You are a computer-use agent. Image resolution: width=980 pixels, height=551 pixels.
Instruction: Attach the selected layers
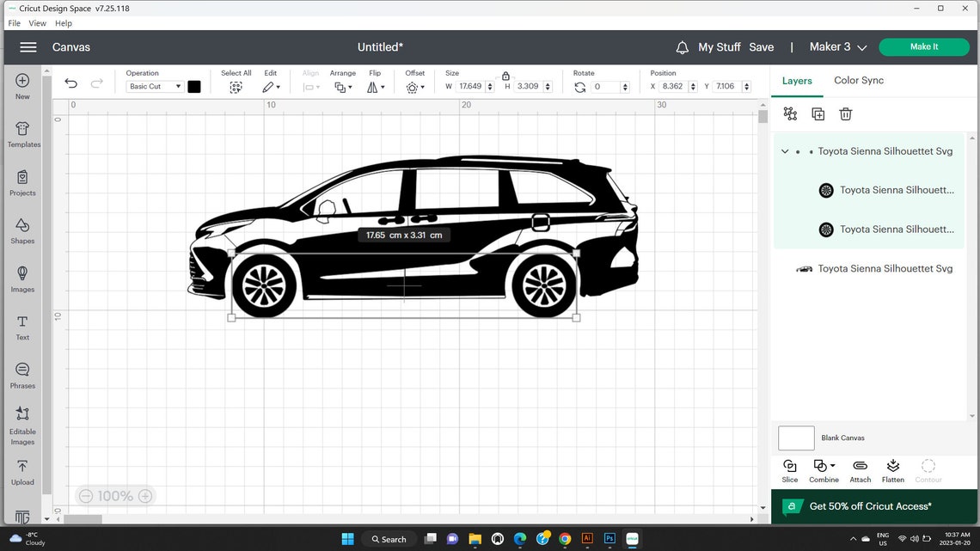tap(860, 469)
